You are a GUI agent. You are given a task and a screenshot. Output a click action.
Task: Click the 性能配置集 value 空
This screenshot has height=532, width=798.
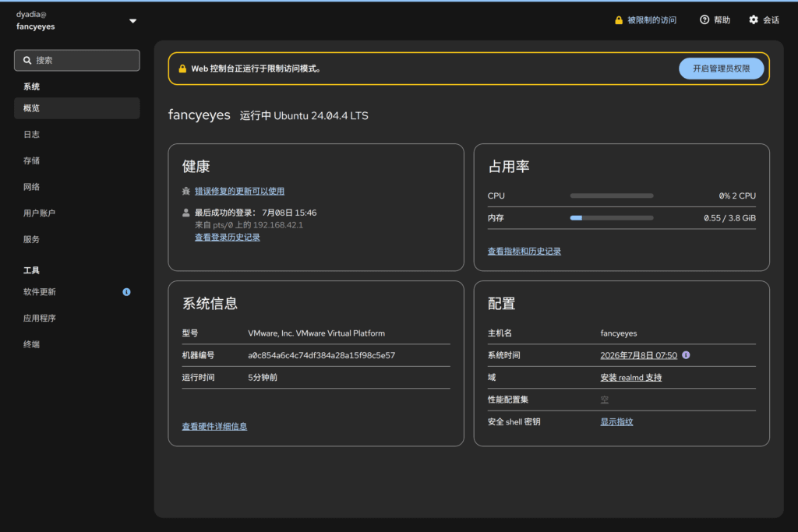coord(604,400)
